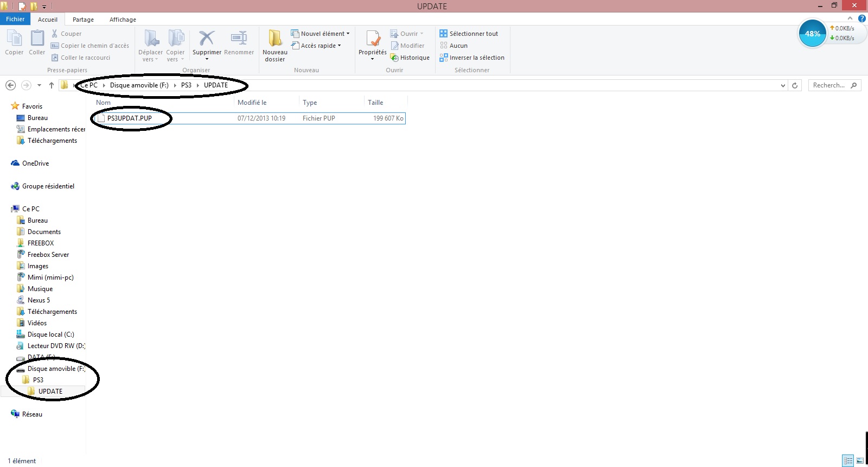Select the PS3UPDAT.PUP file
The width and height of the screenshot is (868, 467).
click(129, 118)
